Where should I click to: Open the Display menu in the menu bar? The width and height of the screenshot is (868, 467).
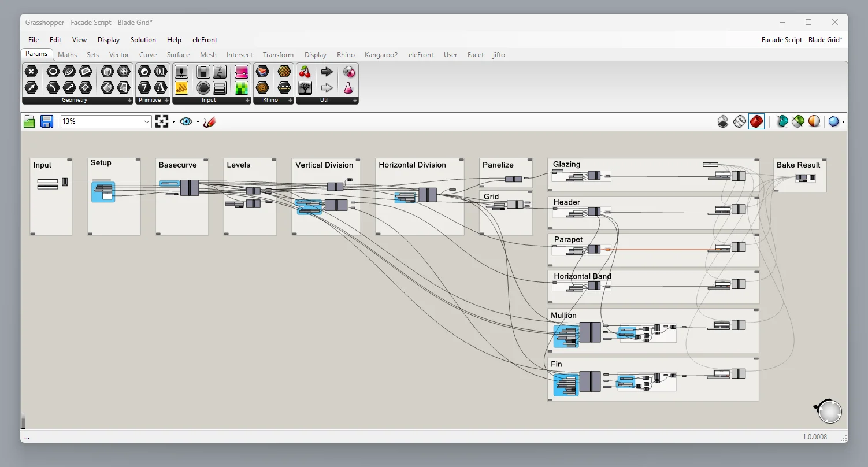point(109,40)
